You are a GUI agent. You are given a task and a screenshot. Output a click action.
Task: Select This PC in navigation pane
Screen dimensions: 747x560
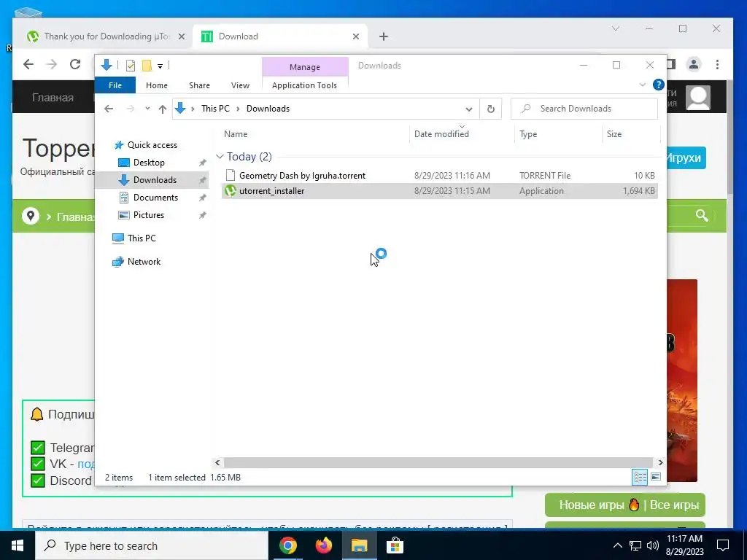point(142,238)
